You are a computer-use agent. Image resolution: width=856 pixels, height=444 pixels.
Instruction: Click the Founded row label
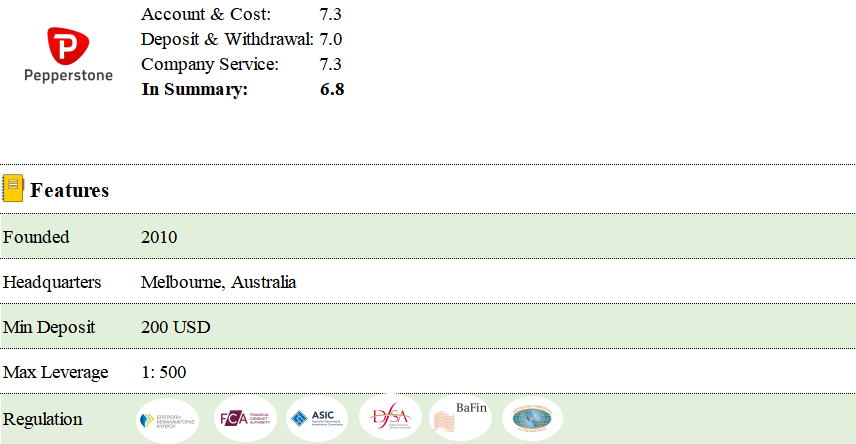(x=36, y=237)
